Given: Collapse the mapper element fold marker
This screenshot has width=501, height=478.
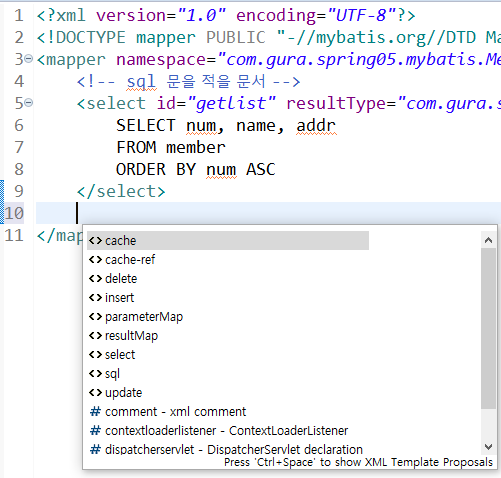Looking at the screenshot, I should [29, 59].
